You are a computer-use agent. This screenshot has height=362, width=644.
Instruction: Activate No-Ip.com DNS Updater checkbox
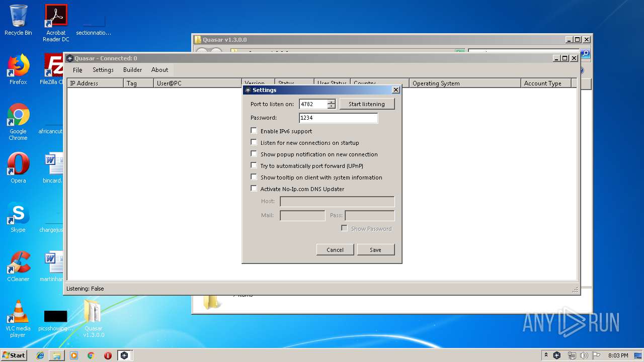point(254,189)
